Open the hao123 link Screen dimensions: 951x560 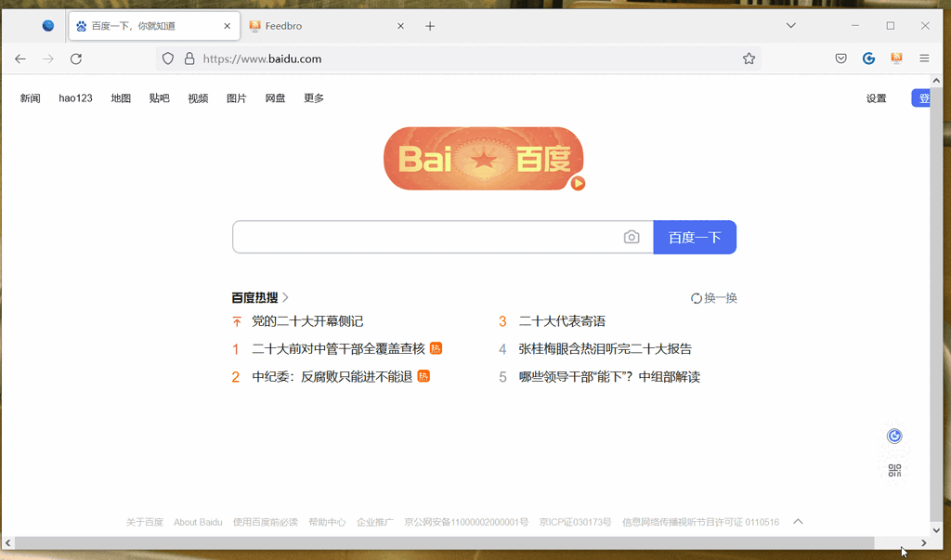(x=75, y=98)
